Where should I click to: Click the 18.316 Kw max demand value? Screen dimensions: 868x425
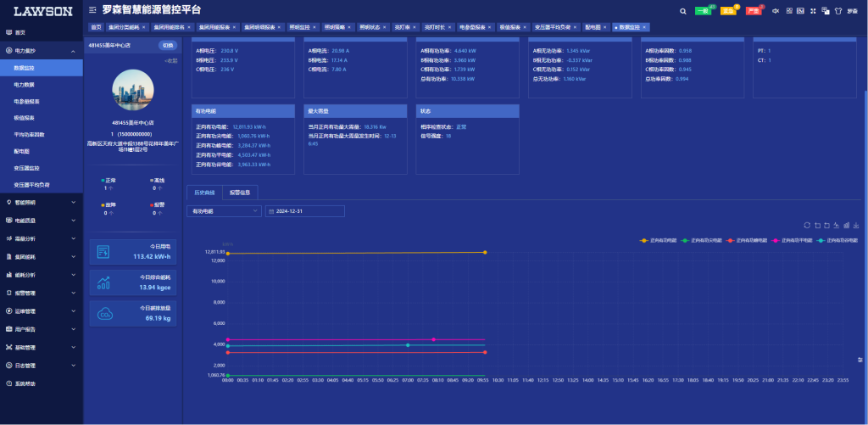pos(375,127)
